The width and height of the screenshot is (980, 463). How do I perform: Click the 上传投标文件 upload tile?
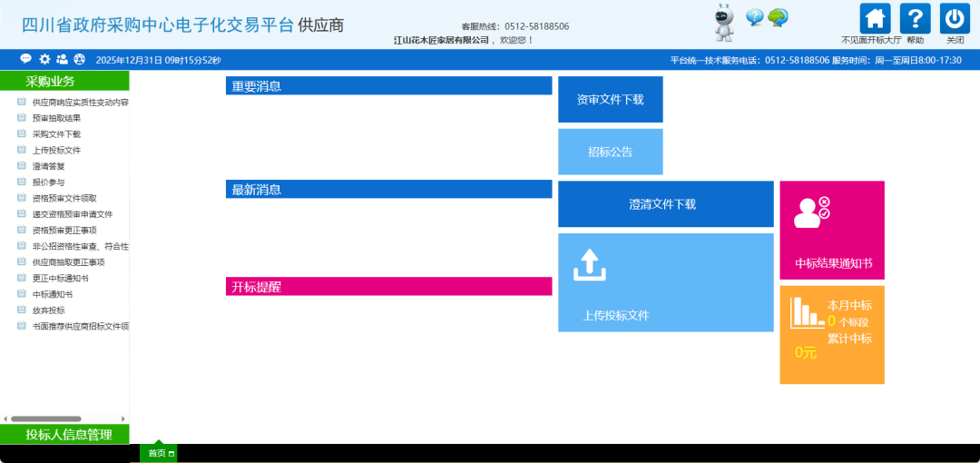(665, 282)
